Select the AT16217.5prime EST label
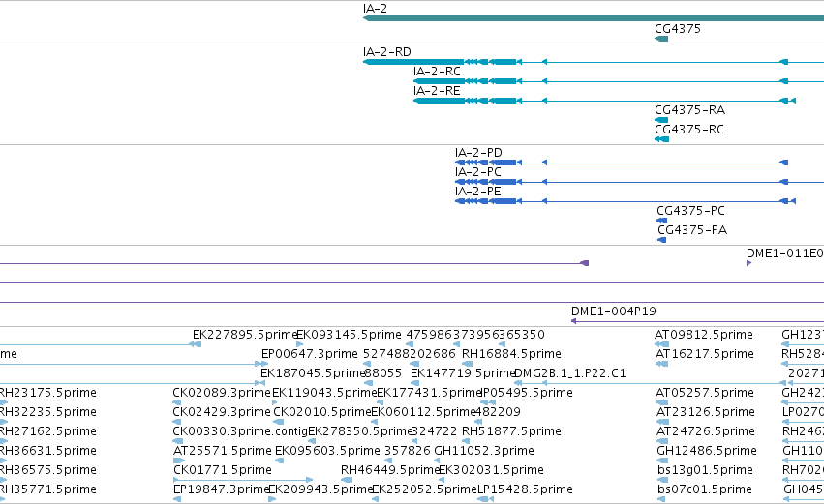 (x=704, y=354)
